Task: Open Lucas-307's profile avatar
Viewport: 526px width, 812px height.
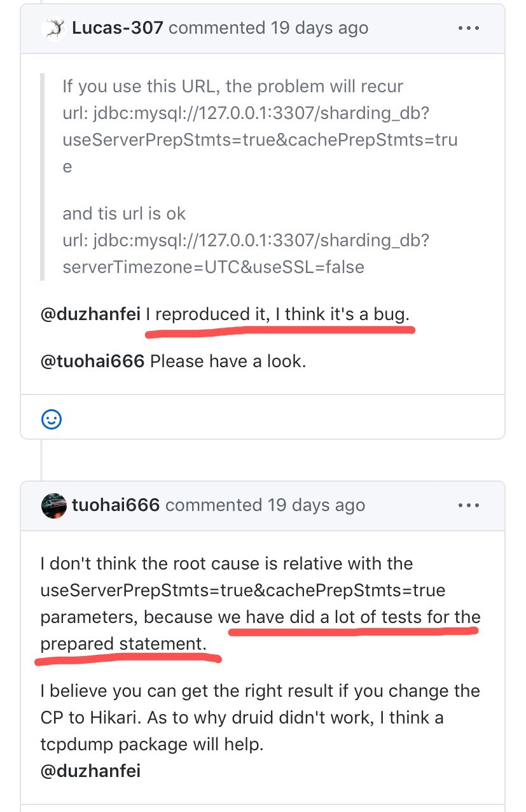Action: [x=53, y=28]
